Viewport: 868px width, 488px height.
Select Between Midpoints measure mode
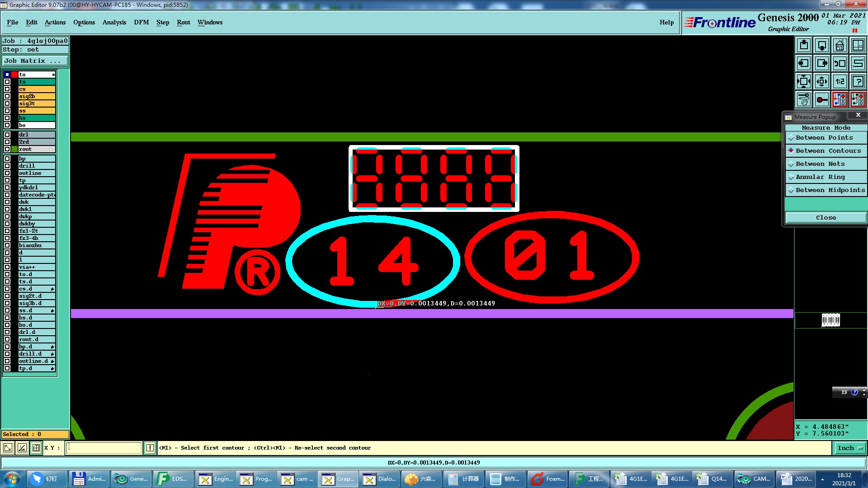pos(826,190)
